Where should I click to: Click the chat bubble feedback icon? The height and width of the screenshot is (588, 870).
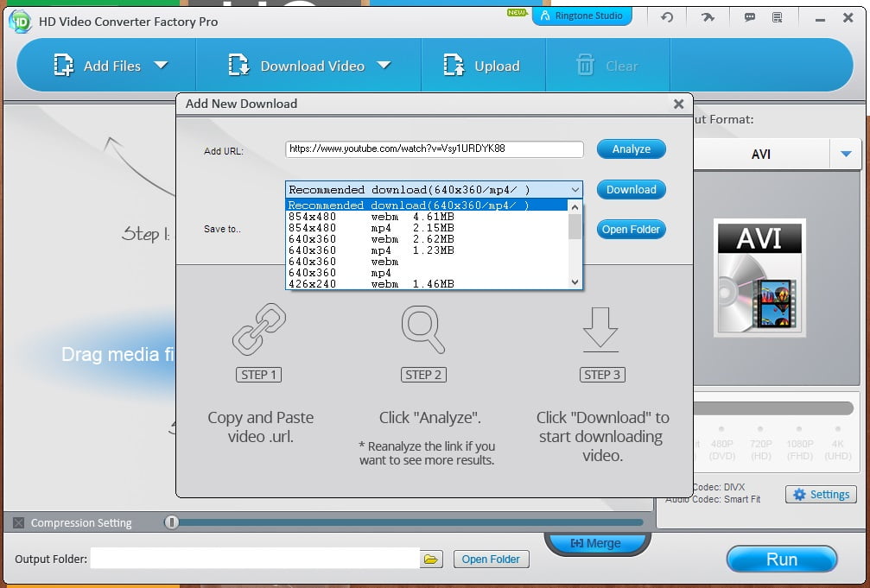click(749, 16)
